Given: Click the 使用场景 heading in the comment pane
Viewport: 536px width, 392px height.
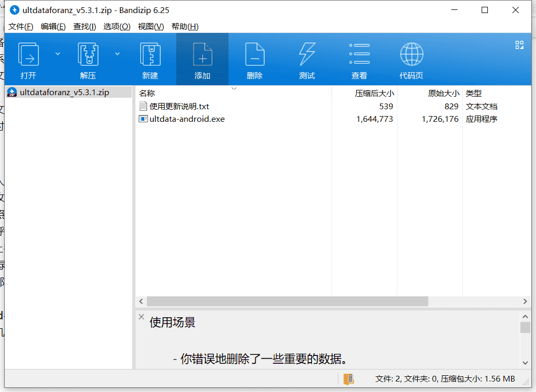Looking at the screenshot, I should (172, 322).
